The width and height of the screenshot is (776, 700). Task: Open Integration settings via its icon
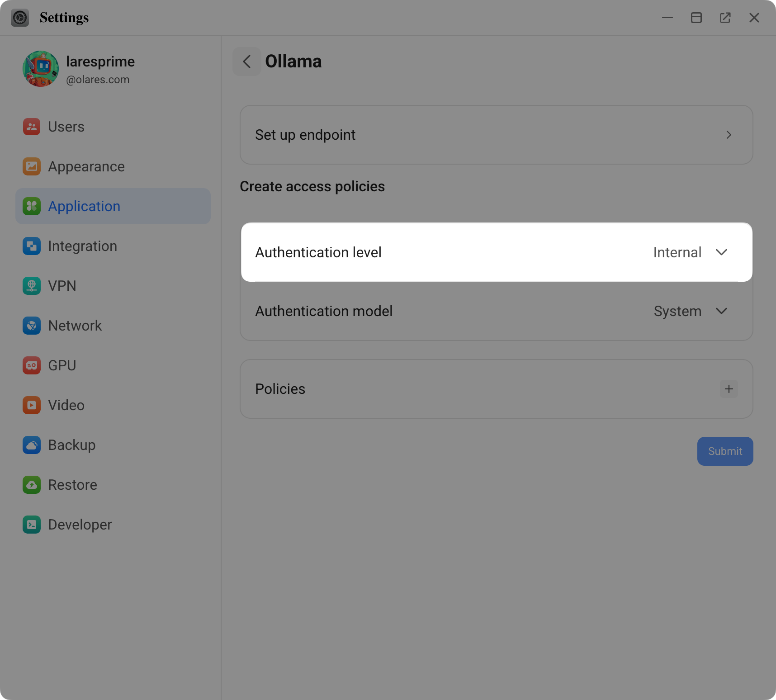point(31,246)
